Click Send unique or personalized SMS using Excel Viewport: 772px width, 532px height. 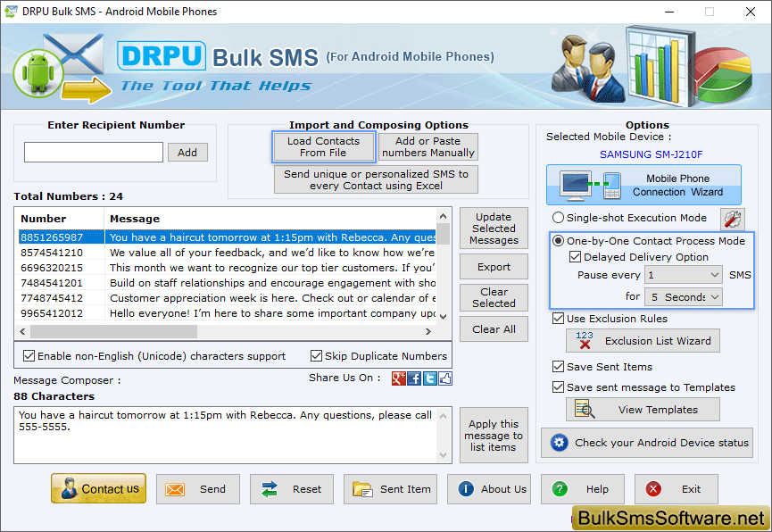point(376,179)
